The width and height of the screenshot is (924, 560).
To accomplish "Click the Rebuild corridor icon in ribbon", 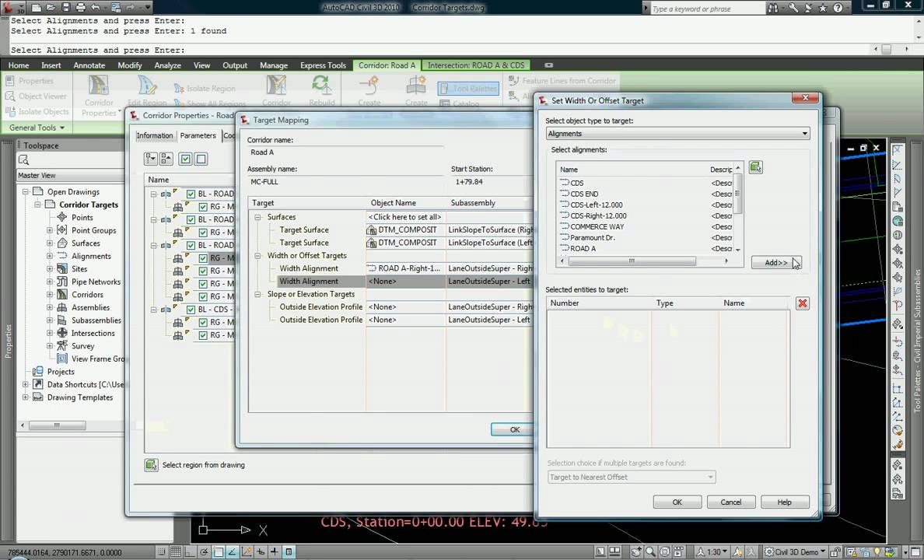I will tap(322, 86).
